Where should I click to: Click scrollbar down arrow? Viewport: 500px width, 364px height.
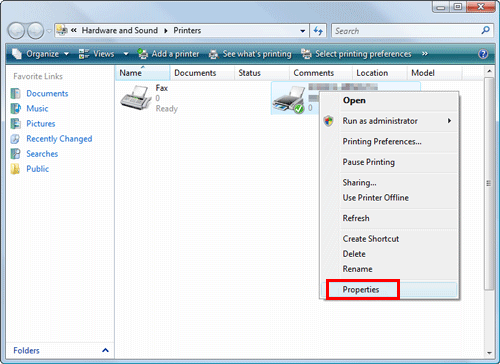click(489, 353)
